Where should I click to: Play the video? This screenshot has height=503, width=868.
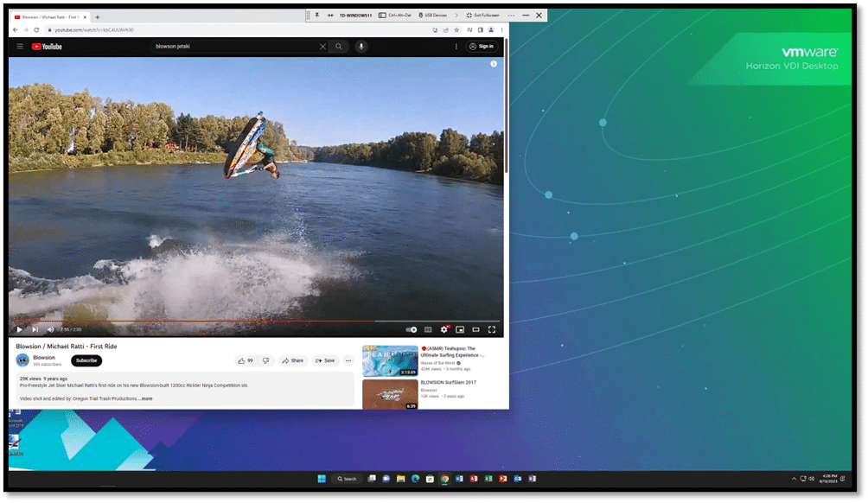pyautogui.click(x=19, y=330)
